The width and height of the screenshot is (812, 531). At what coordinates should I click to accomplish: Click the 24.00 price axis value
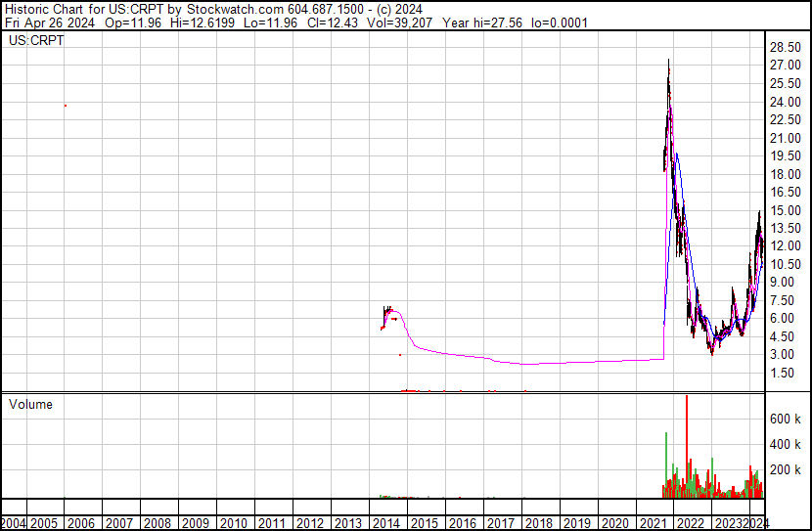[786, 102]
